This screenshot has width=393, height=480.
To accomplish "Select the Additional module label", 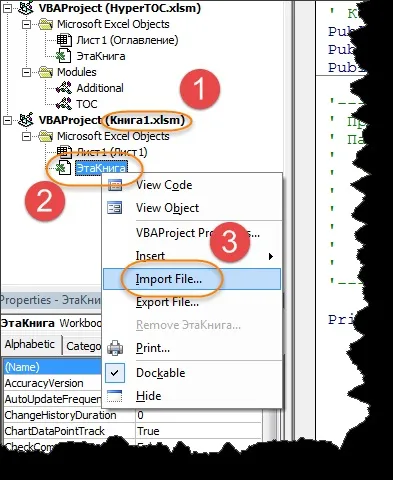I will point(100,88).
